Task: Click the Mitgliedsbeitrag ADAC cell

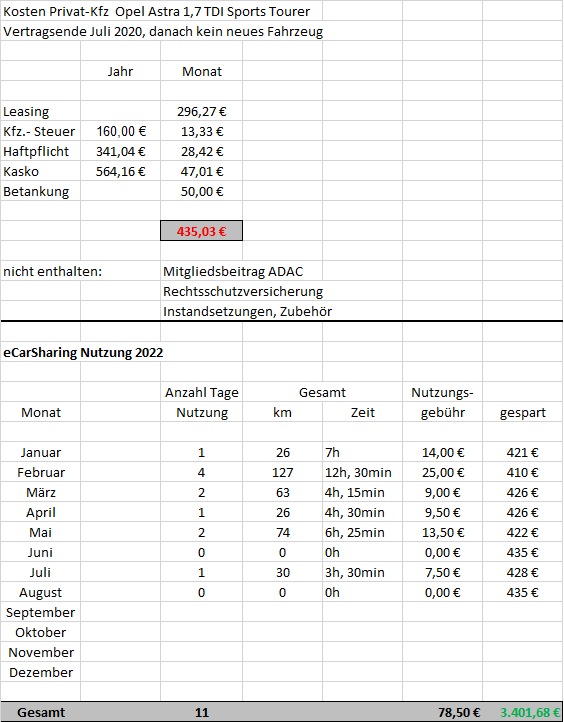Action: pyautogui.click(x=233, y=271)
